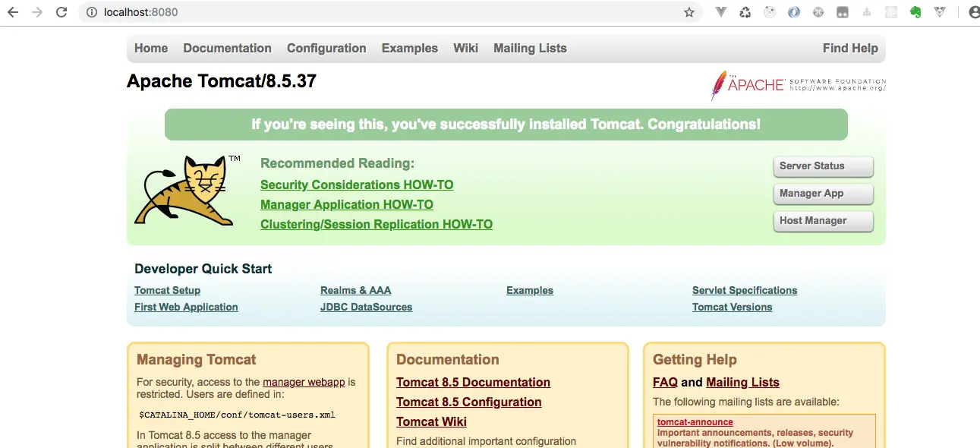Click the hierarchy tree extension icon
The height and width of the screenshot is (448, 980).
(x=866, y=12)
